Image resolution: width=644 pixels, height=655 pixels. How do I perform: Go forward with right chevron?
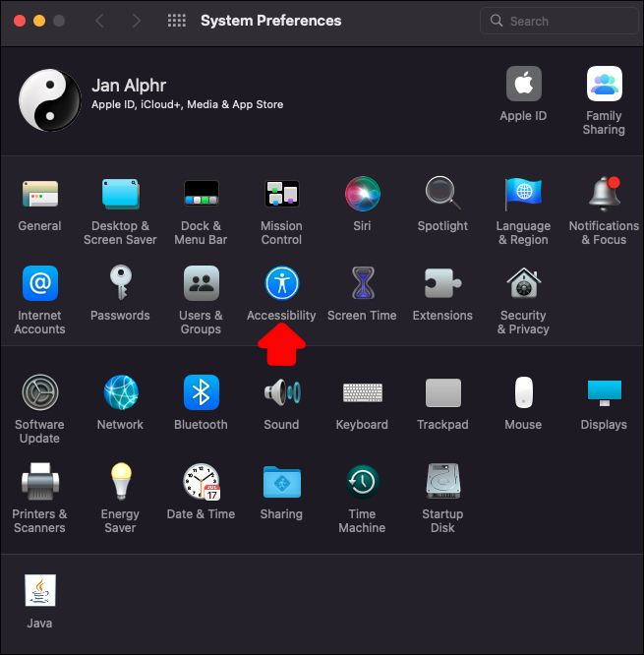coord(136,21)
